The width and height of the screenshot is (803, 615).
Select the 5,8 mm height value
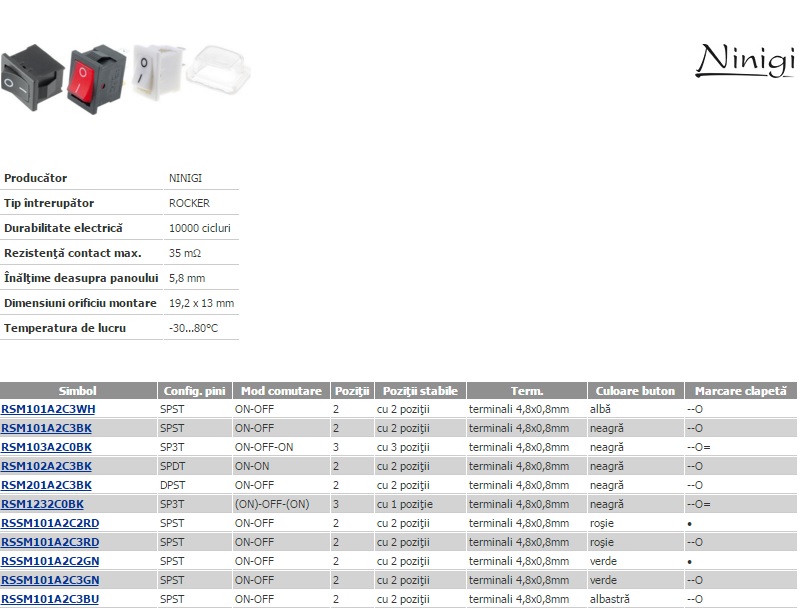pyautogui.click(x=187, y=279)
